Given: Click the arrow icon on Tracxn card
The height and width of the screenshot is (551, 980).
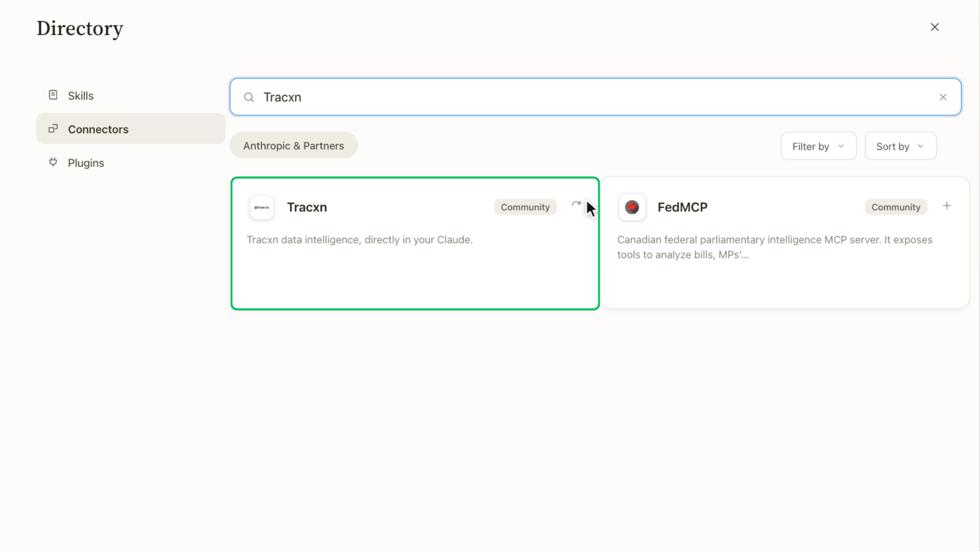Looking at the screenshot, I should [576, 204].
